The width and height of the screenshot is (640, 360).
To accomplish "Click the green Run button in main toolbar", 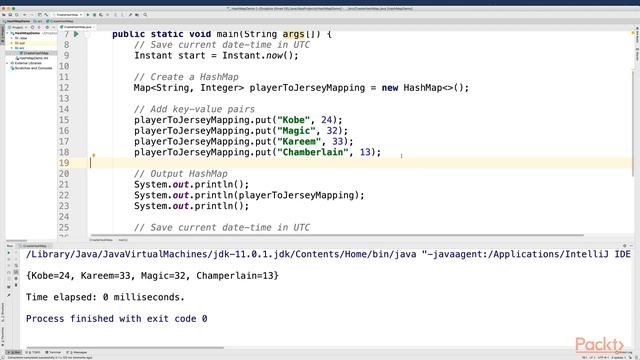I will [88, 15].
